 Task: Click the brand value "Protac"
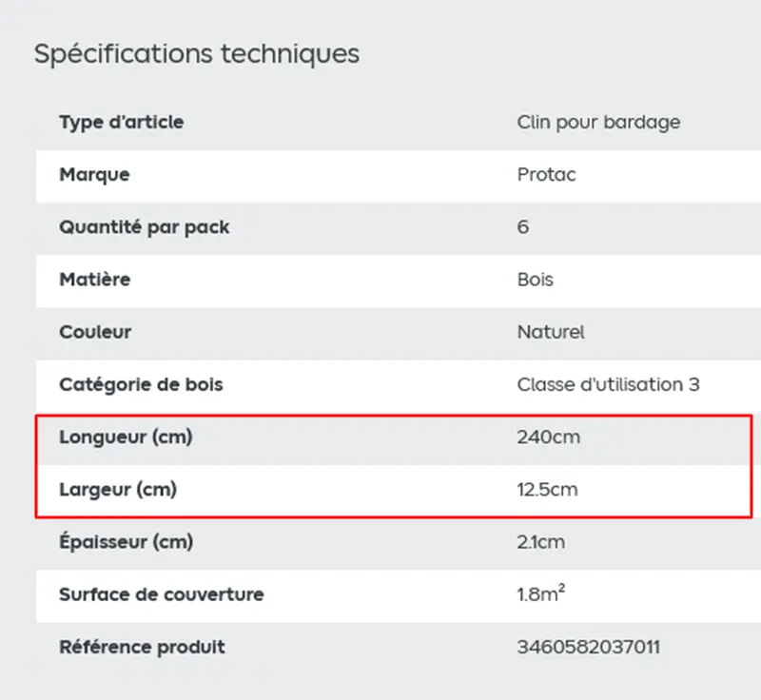(x=546, y=175)
